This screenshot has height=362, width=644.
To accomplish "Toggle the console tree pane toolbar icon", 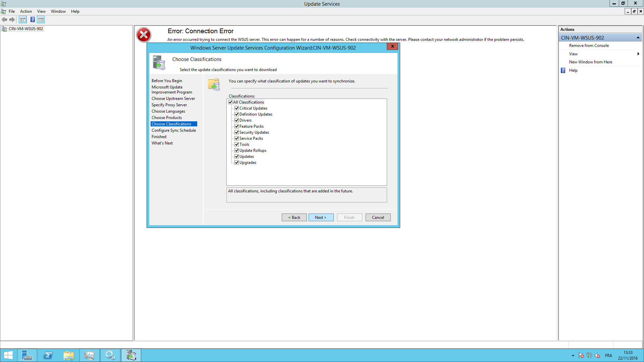I will click(x=23, y=20).
